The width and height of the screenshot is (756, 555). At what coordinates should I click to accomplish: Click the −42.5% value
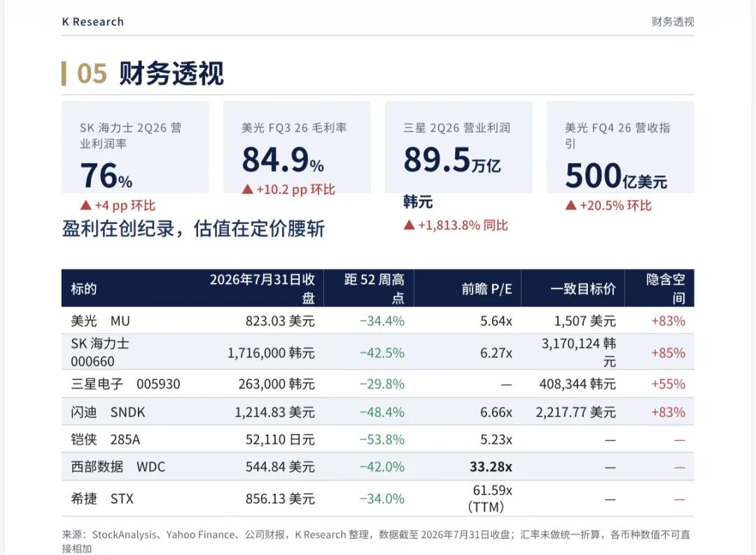[x=382, y=353]
